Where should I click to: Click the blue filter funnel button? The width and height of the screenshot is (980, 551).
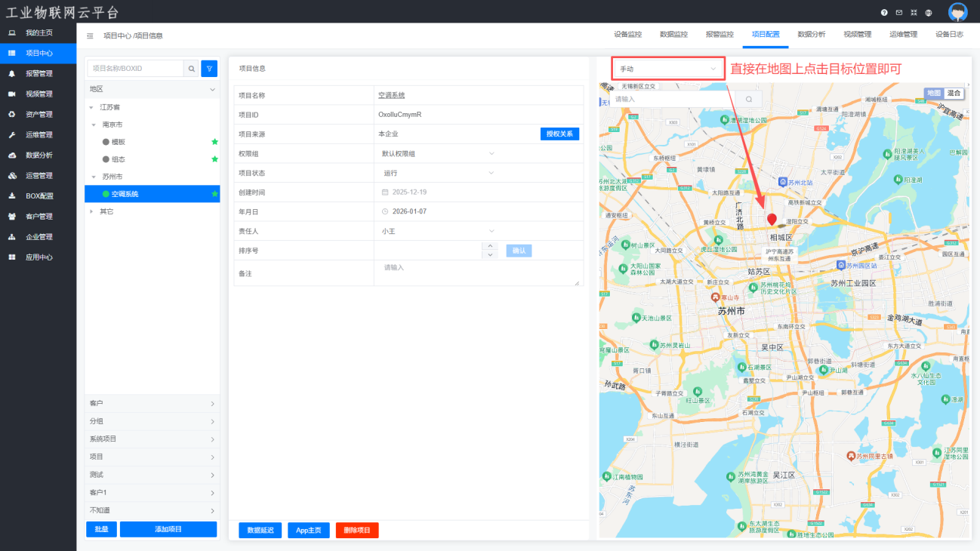209,69
